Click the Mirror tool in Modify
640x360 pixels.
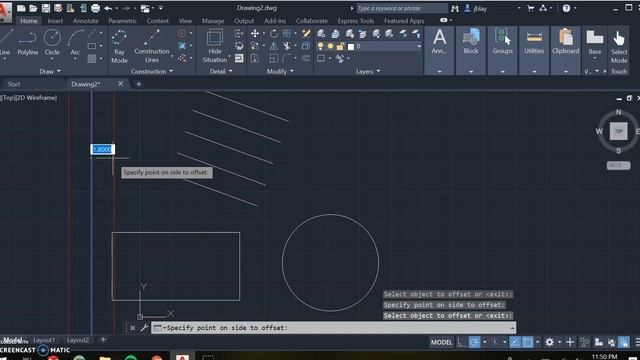coord(273,47)
